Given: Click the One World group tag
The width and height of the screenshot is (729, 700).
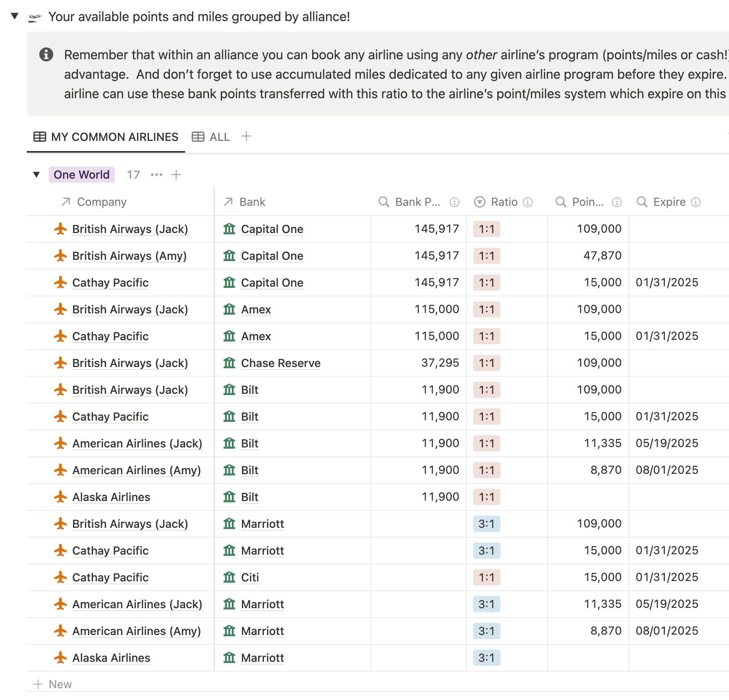Looking at the screenshot, I should tap(82, 175).
